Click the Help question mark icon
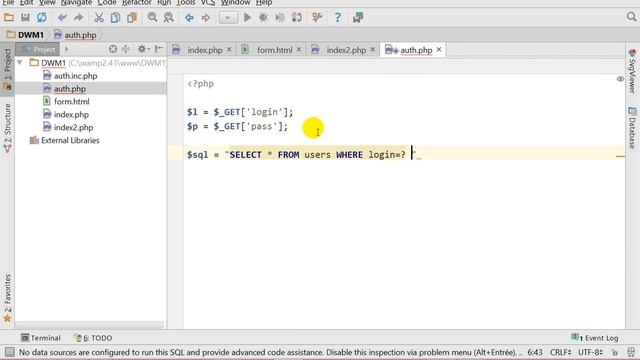640x360 pixels. [x=338, y=18]
